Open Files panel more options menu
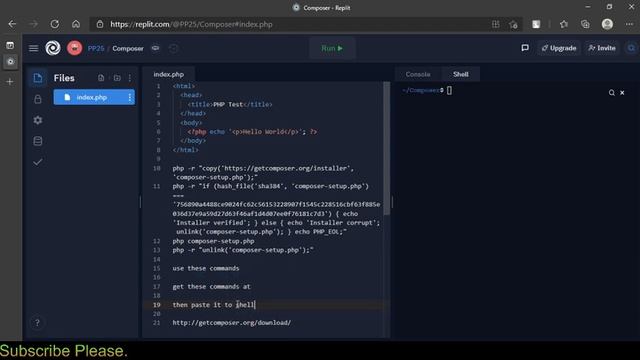The height and width of the screenshot is (360, 640). [x=130, y=78]
